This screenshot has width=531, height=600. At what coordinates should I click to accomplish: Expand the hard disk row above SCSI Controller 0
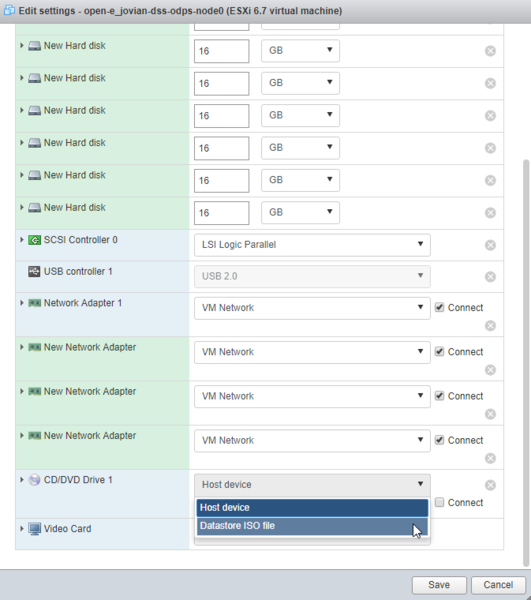[x=22, y=207]
